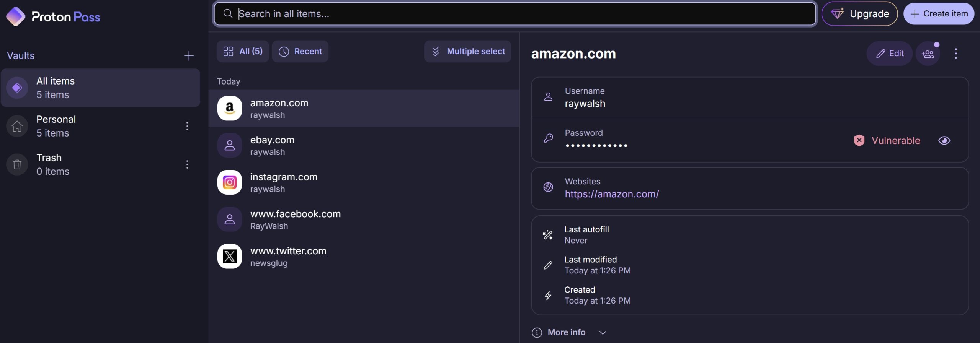Click the Personal vault home icon
Screen dimensions: 980x343
click(x=17, y=126)
